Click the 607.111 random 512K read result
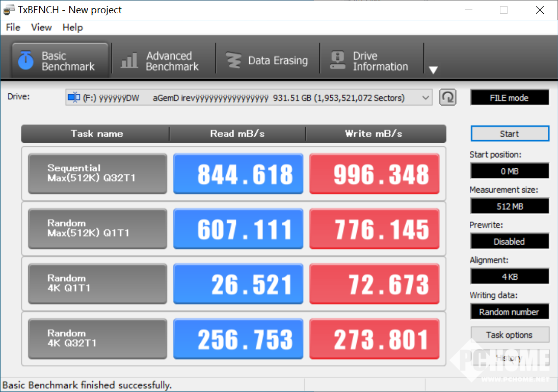Image resolution: width=558 pixels, height=392 pixels. pos(238,228)
